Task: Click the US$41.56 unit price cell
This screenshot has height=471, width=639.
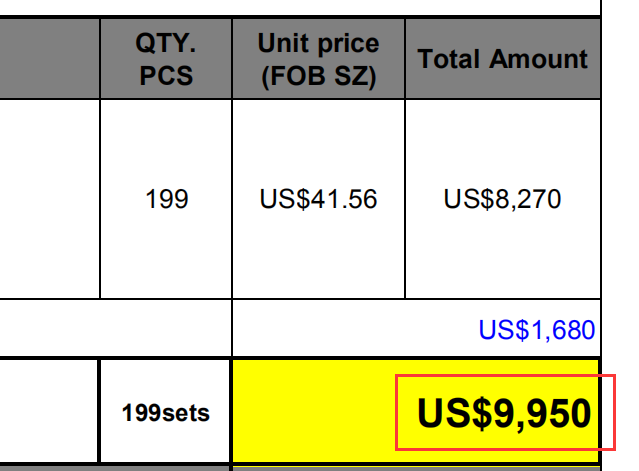Action: 318,199
